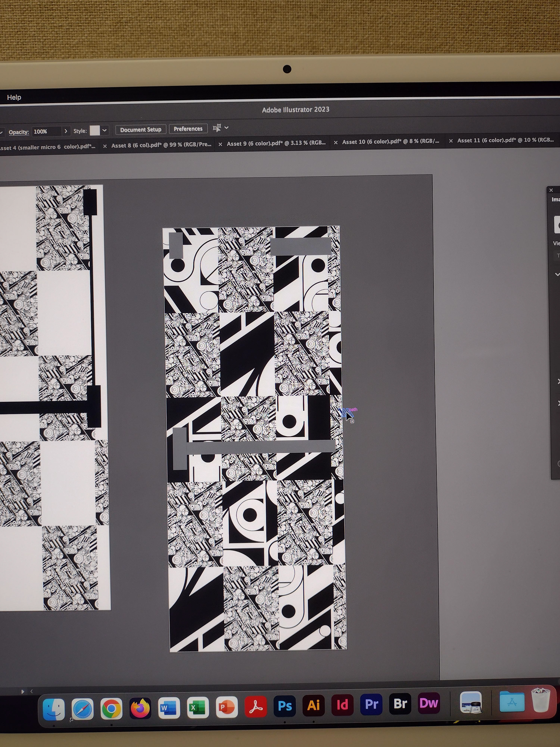560x747 pixels.
Task: Launch Google Chrome from the dock
Action: [x=111, y=708]
